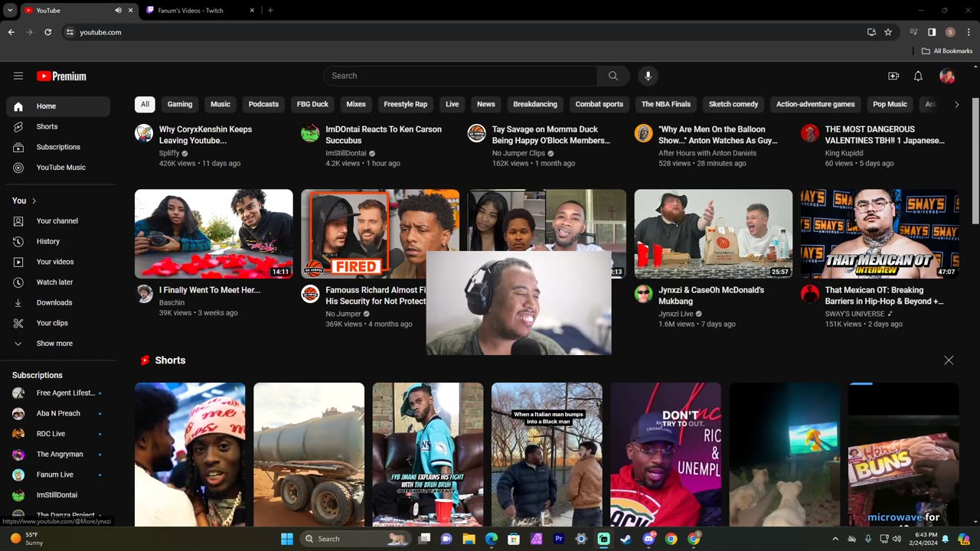
Task: Select the Gaming category chip
Action: 180,104
